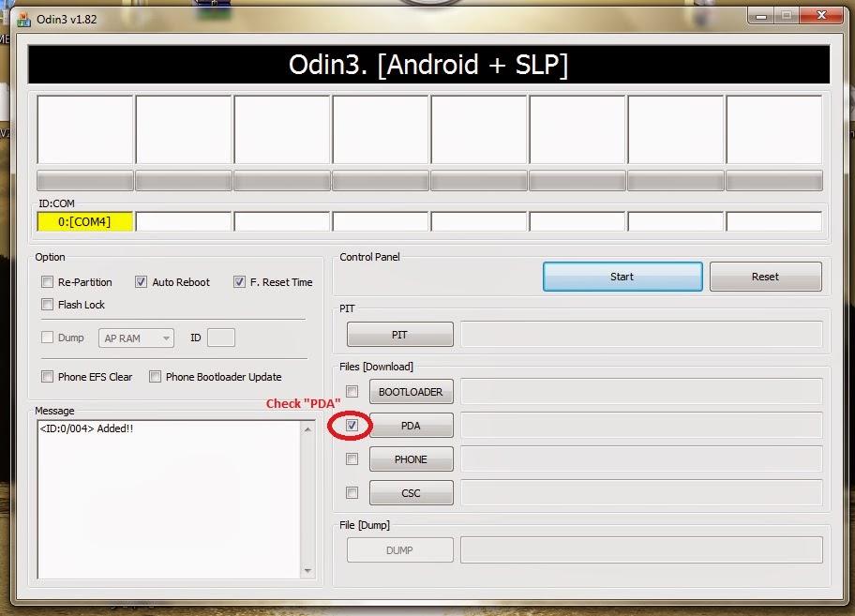Uncheck the Auto Reboot option

141,282
